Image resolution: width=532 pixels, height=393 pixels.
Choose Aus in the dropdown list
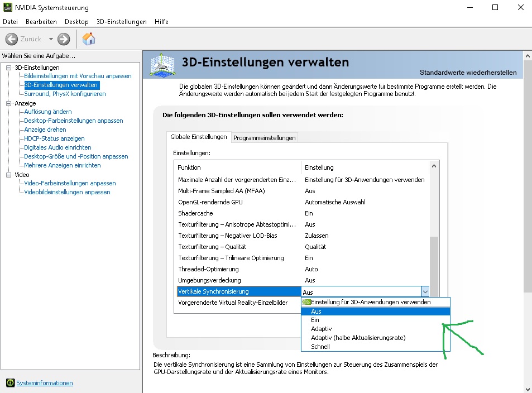[376, 311]
